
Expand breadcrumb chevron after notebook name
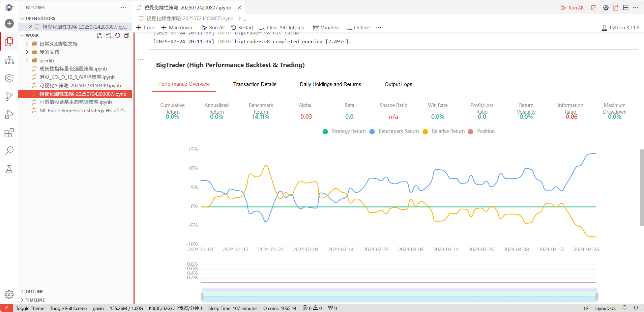click(x=239, y=19)
